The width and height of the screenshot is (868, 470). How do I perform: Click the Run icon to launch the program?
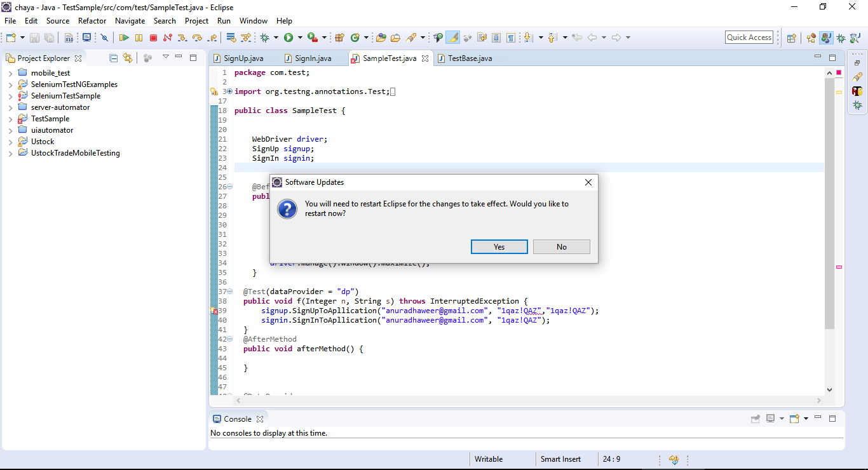[288, 37]
